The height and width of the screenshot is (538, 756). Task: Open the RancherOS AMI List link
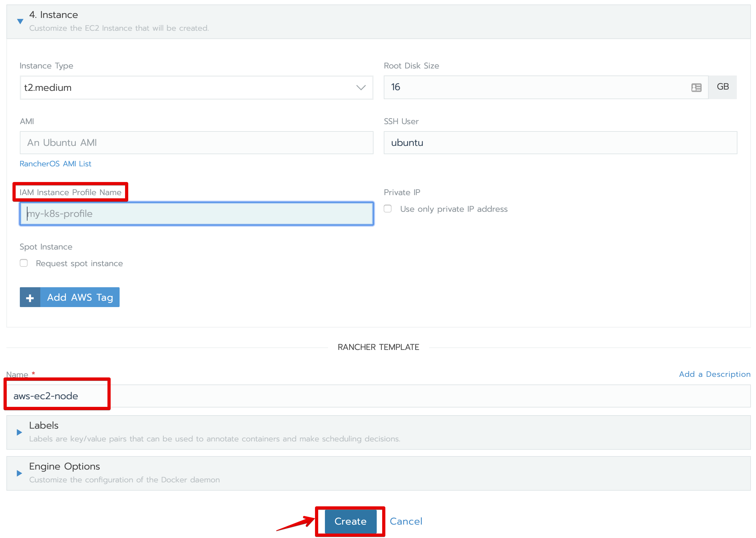coord(55,164)
